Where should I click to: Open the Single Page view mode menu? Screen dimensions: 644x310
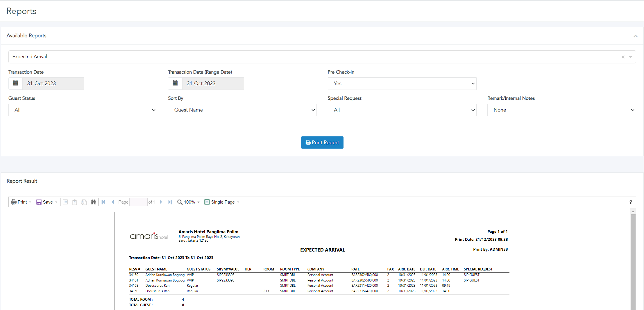222,202
